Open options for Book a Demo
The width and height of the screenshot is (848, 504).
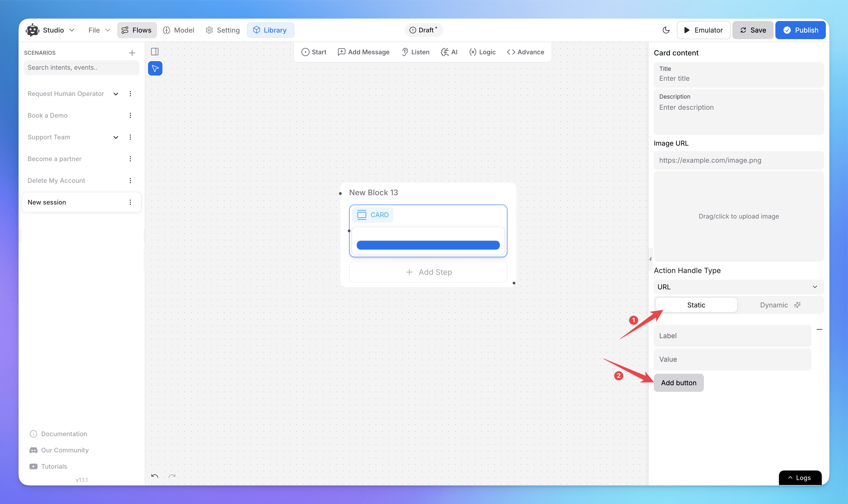point(130,115)
